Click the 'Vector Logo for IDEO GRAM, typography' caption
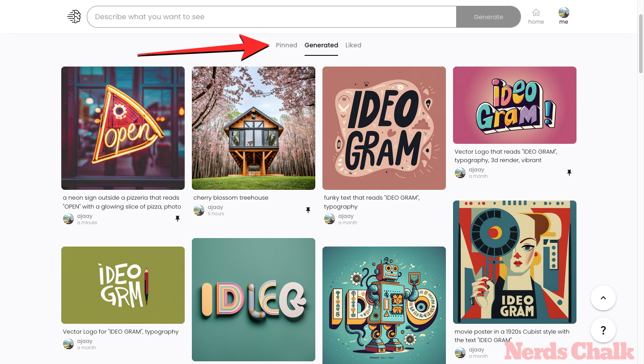This screenshot has width=644, height=364. tap(121, 332)
